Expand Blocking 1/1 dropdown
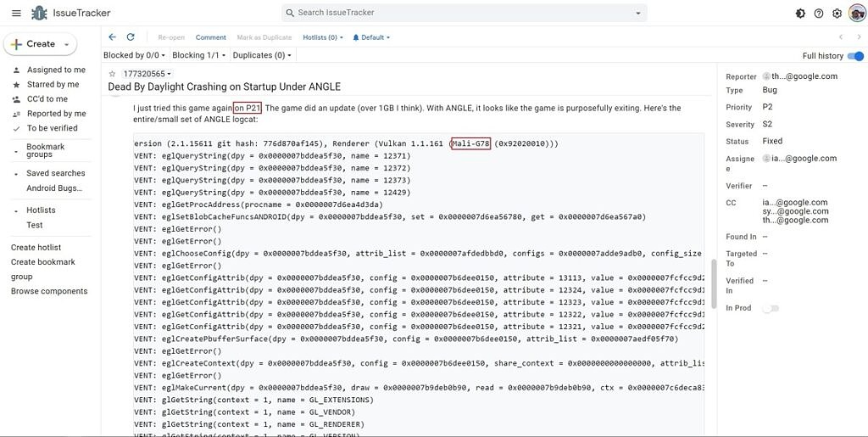The width and height of the screenshot is (868, 437). [199, 55]
